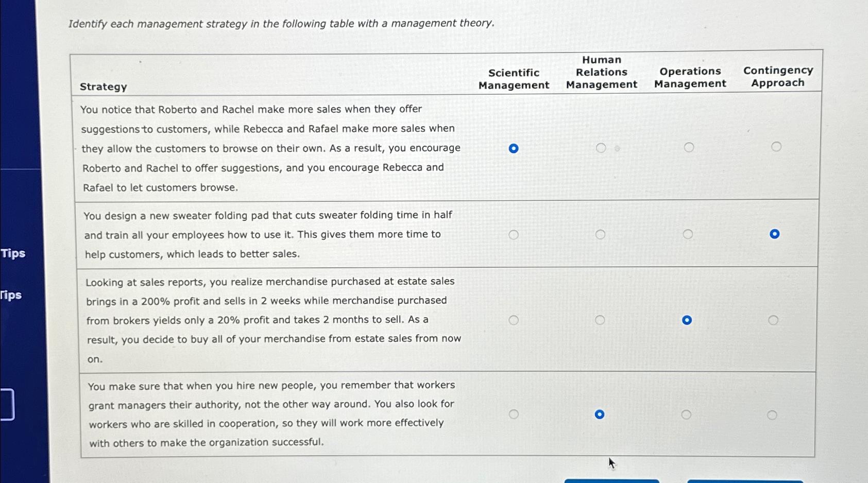Select Contingency Approach for the hiring row
Screen dimensions: 868x483
tap(773, 414)
